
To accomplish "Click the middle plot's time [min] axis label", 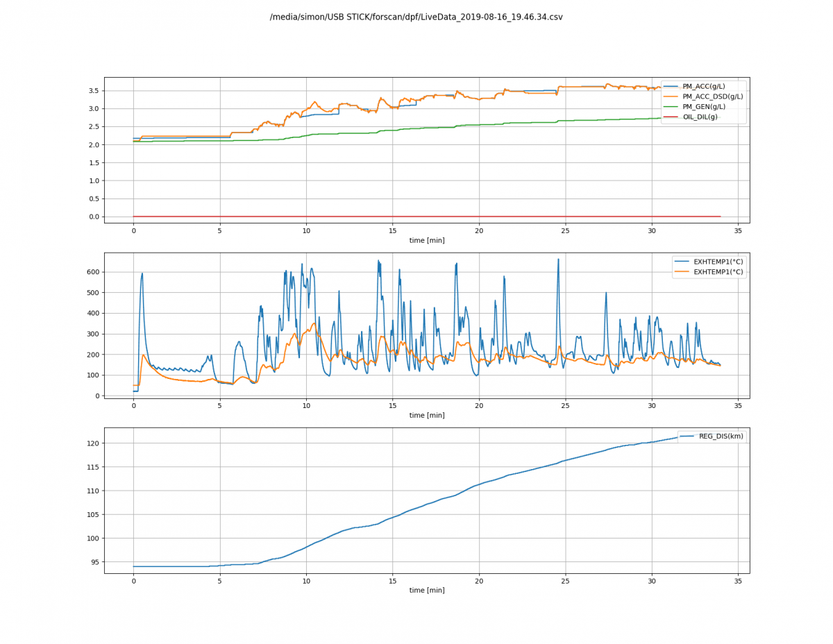I will 427,415.
